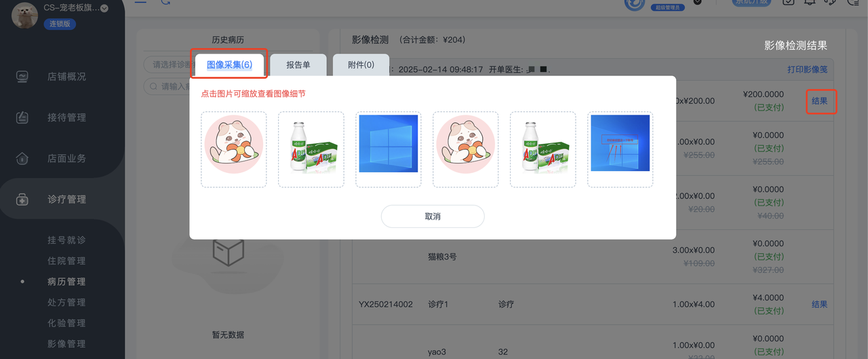Switch to the 附件(0) tab
Screen dimensions: 868x359
tap(361, 65)
